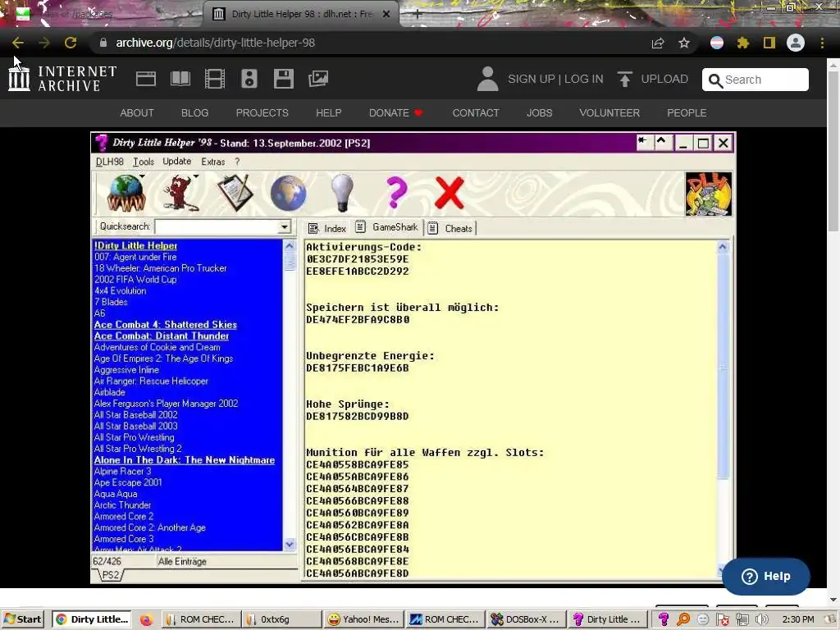Click the LOG IN link
Screen dimensions: 840x630
[x=583, y=79]
